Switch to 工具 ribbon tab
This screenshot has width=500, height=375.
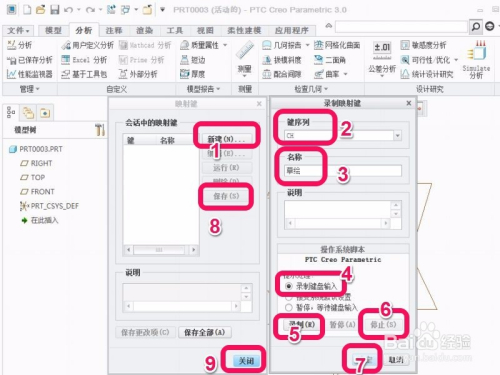click(x=175, y=30)
